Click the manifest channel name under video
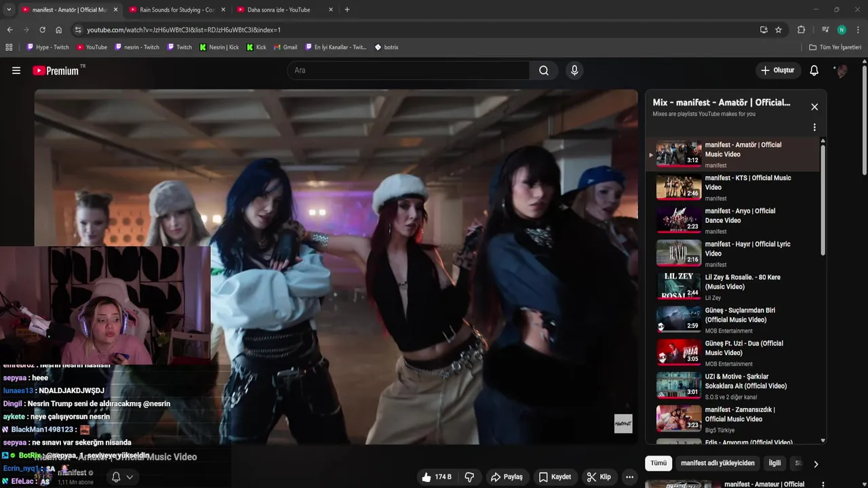The height and width of the screenshot is (488, 868). (71, 472)
